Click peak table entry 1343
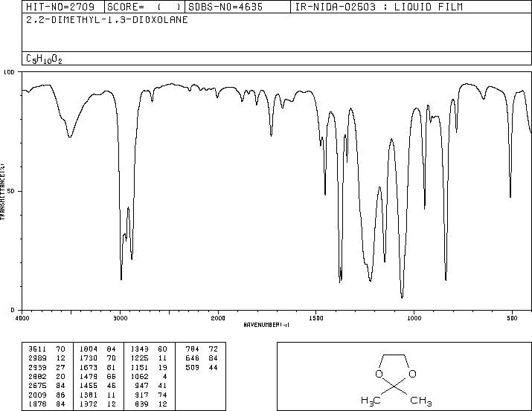The height and width of the screenshot is (411, 532). (140, 349)
